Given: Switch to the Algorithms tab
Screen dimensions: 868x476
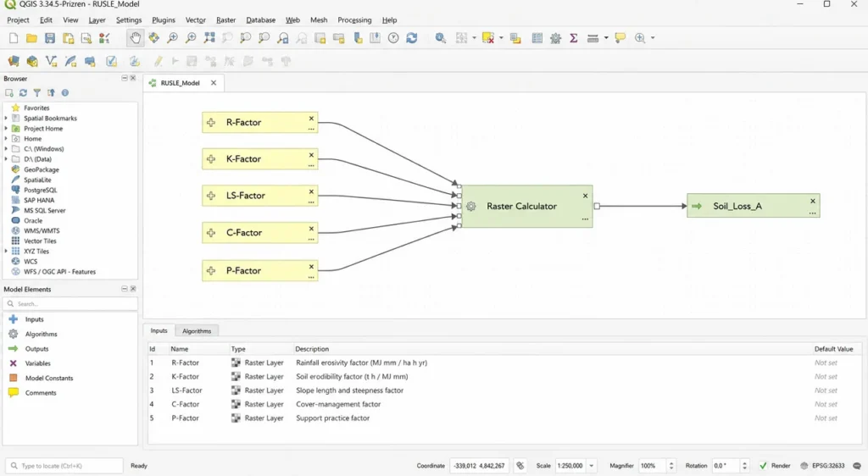Looking at the screenshot, I should pyautogui.click(x=197, y=331).
